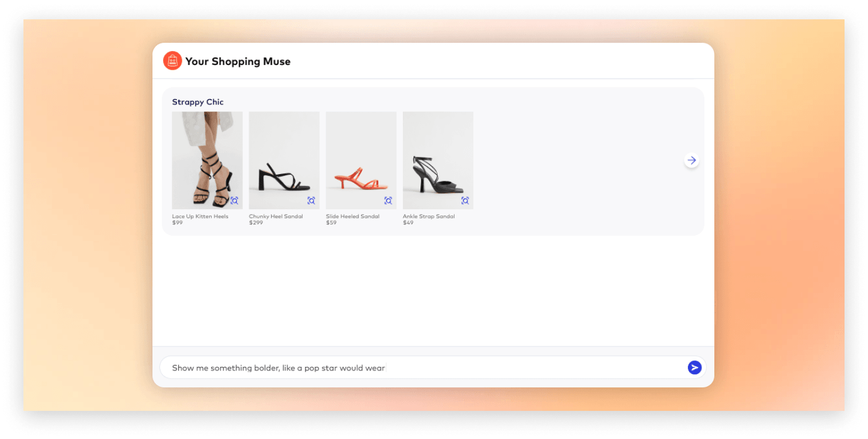Find similar items to Slide Heeled Sandal
The image size is (868, 439).
388,200
